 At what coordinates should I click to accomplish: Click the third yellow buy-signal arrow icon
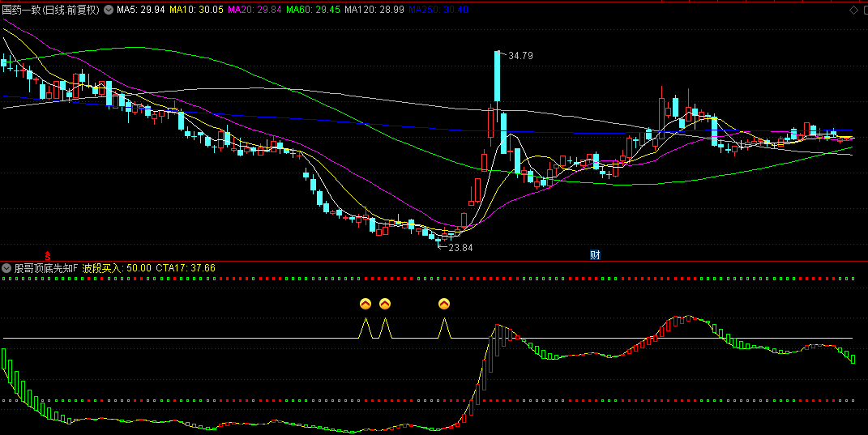(x=444, y=304)
